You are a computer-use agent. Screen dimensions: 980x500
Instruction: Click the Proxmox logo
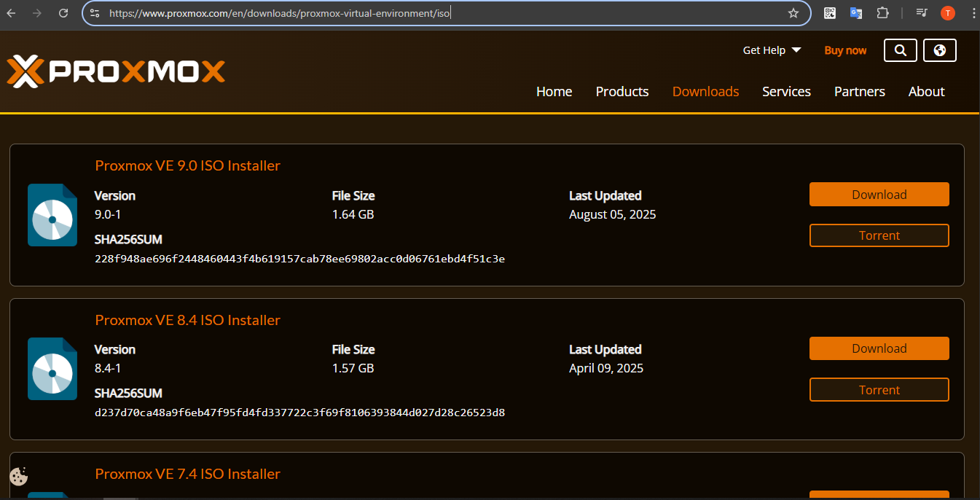tap(116, 71)
